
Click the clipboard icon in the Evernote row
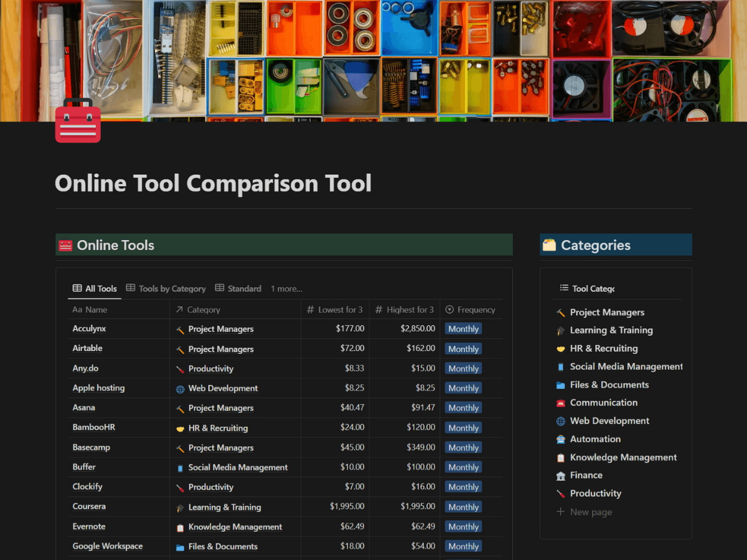point(181,528)
